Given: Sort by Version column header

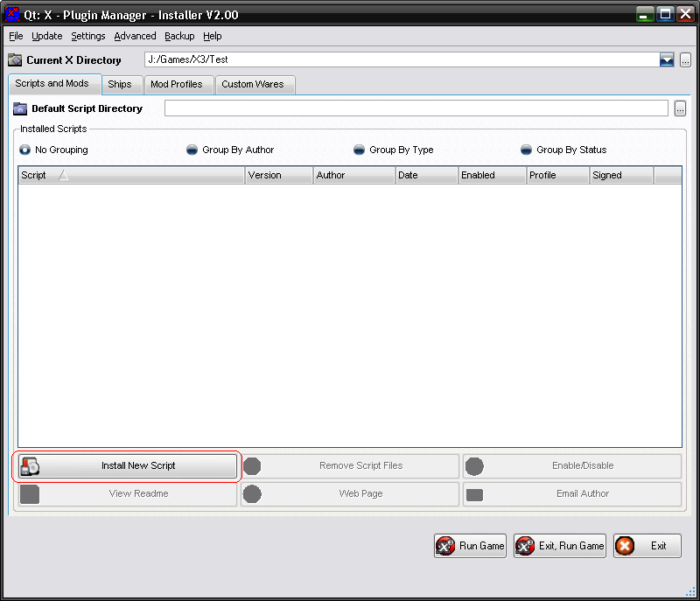Looking at the screenshot, I should tap(279, 175).
